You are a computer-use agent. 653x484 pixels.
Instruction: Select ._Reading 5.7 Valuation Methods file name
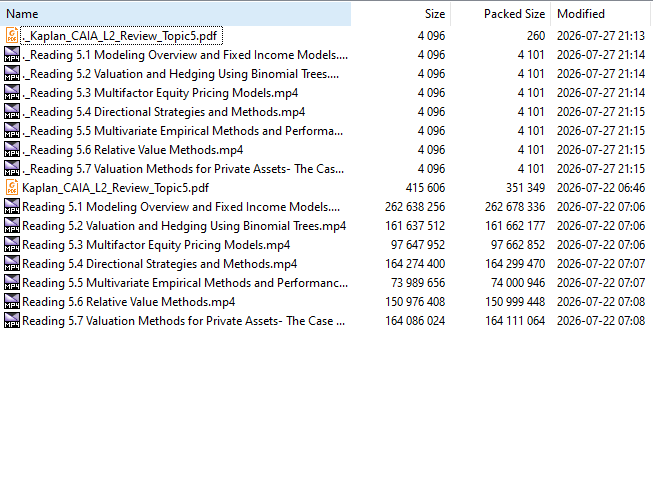(x=183, y=169)
